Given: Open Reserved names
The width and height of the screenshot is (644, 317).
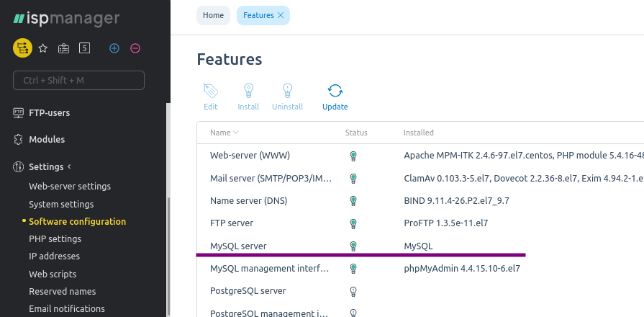Looking at the screenshot, I should tap(63, 292).
